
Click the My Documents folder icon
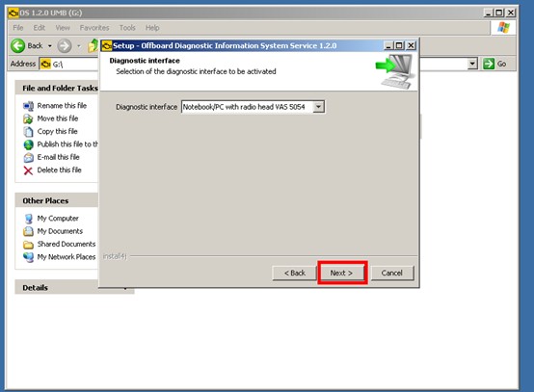(x=28, y=231)
